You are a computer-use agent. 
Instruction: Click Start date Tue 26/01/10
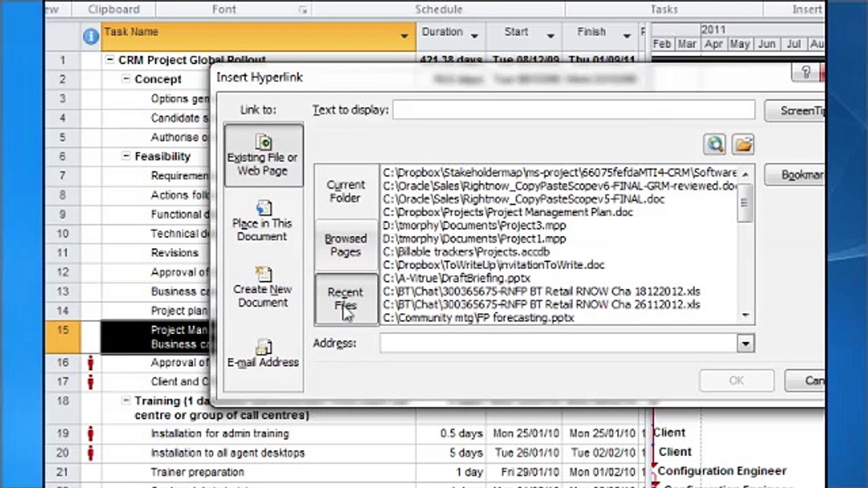[x=526, y=452]
